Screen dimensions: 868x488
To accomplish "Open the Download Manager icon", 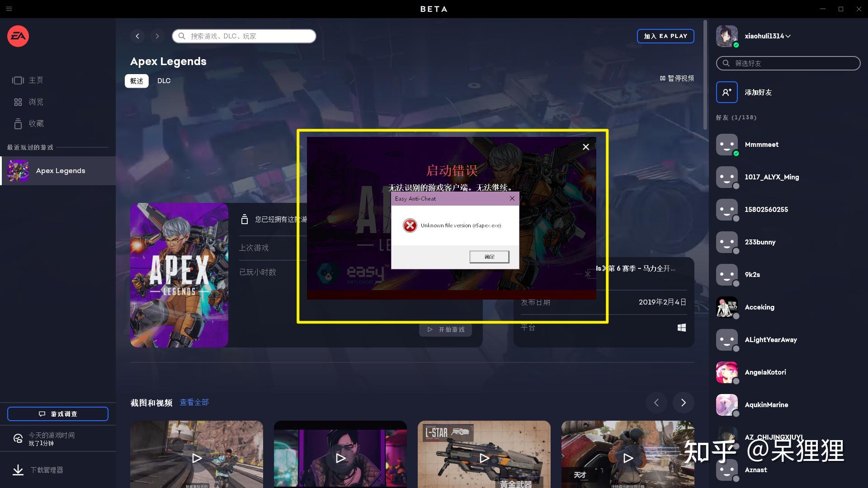I will (18, 470).
